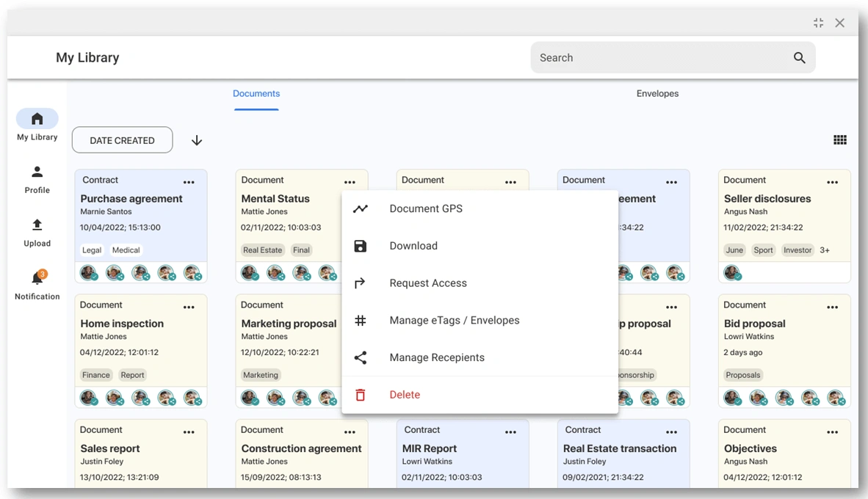This screenshot has width=868, height=499.
Task: Click the June tag chip
Action: click(x=734, y=250)
